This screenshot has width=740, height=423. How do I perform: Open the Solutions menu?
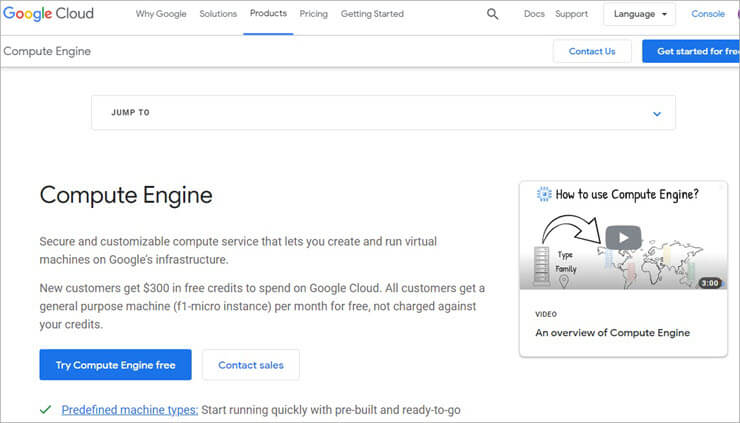(x=218, y=14)
